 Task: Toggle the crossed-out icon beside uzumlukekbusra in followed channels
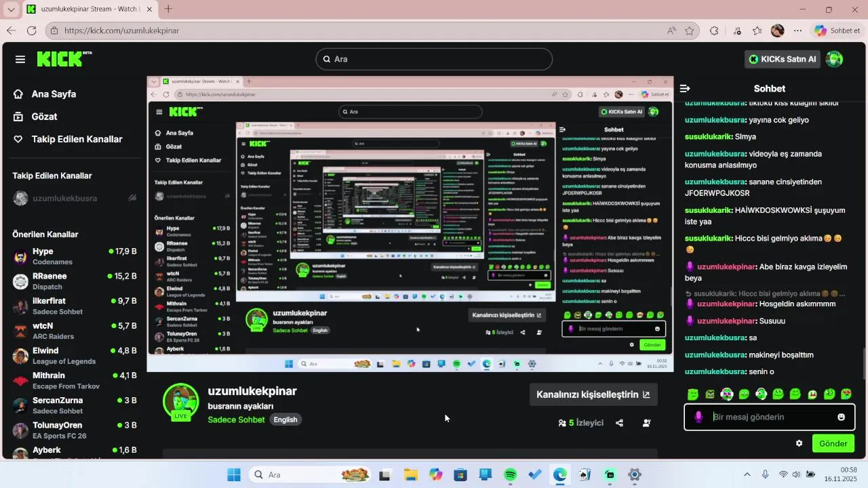coord(132,198)
